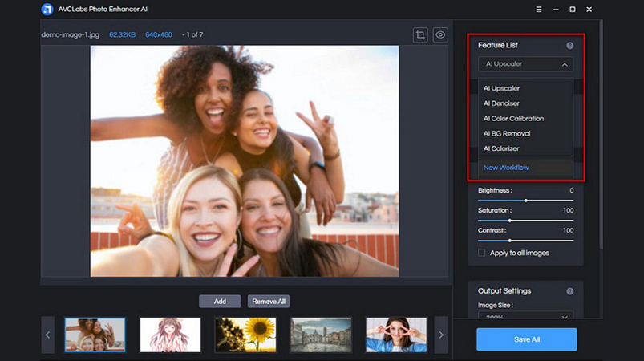
Task: Click the demo-image-1.jpg file name
Action: 71,35
